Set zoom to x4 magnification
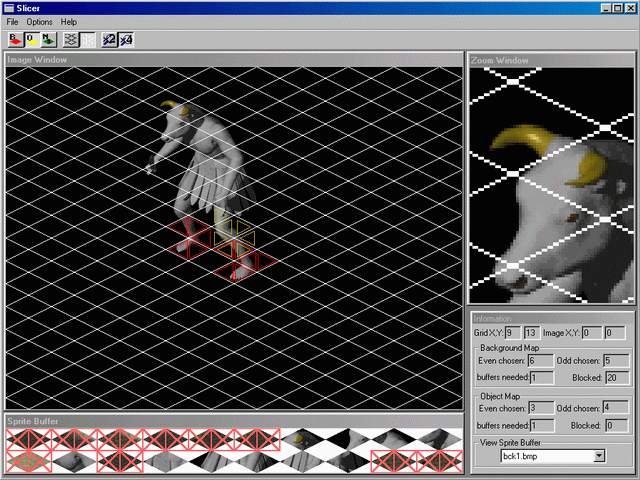 (127, 39)
